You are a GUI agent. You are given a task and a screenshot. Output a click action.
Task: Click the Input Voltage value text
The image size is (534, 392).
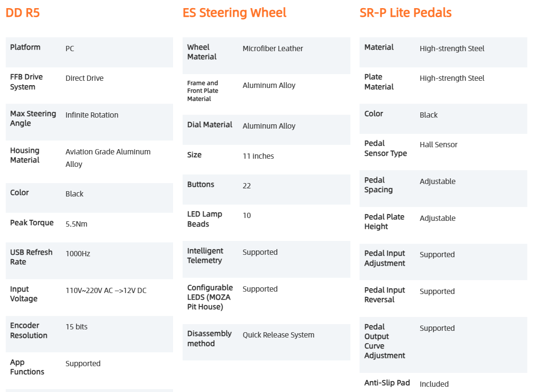click(106, 290)
